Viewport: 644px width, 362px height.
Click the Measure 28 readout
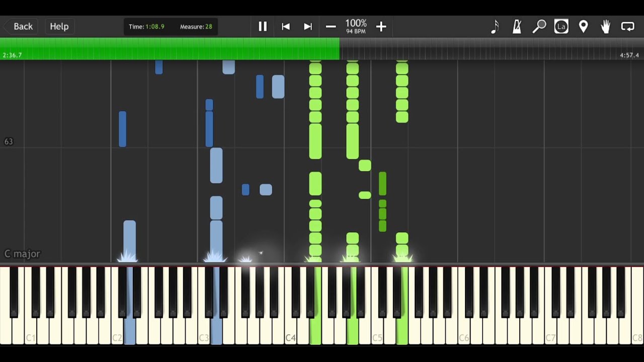pos(196,27)
